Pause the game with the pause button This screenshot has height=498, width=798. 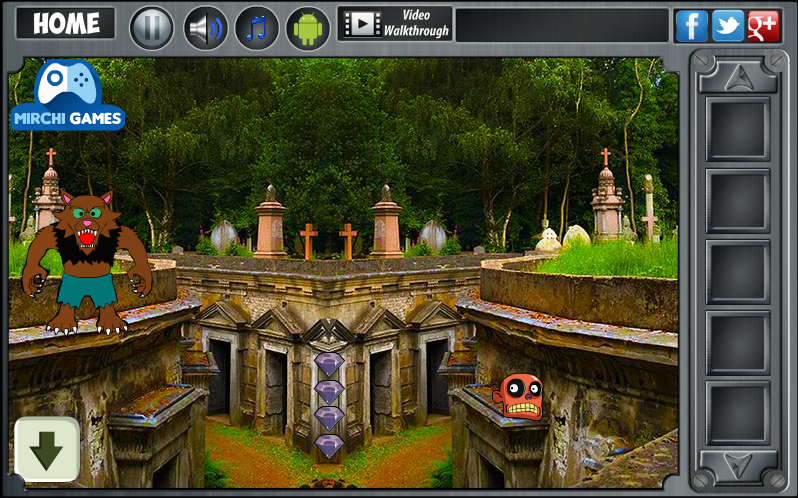click(152, 27)
